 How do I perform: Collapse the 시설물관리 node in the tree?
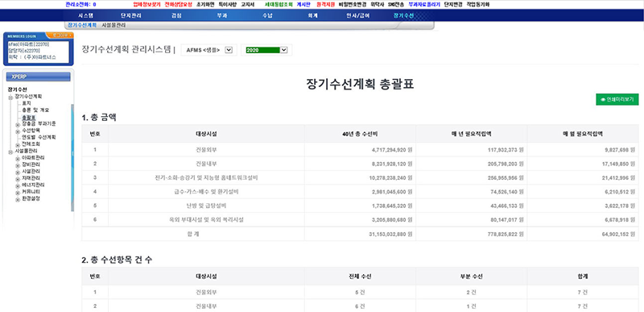[x=10, y=152]
